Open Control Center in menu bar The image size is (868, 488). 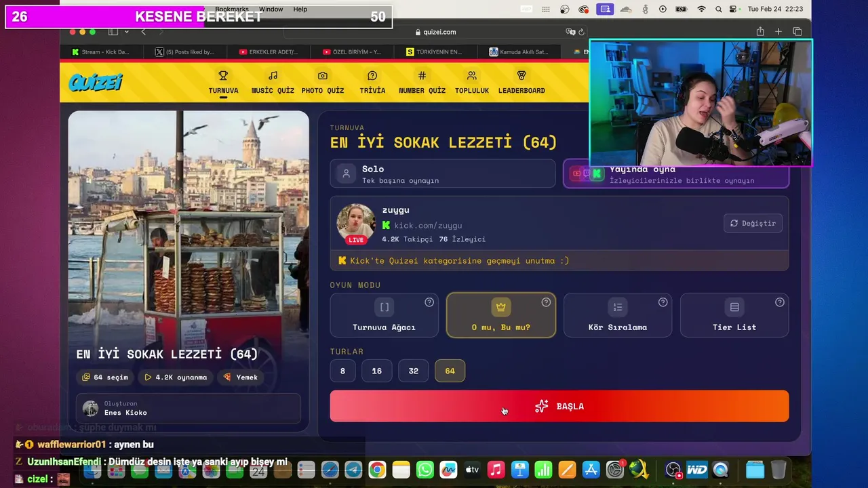point(733,9)
